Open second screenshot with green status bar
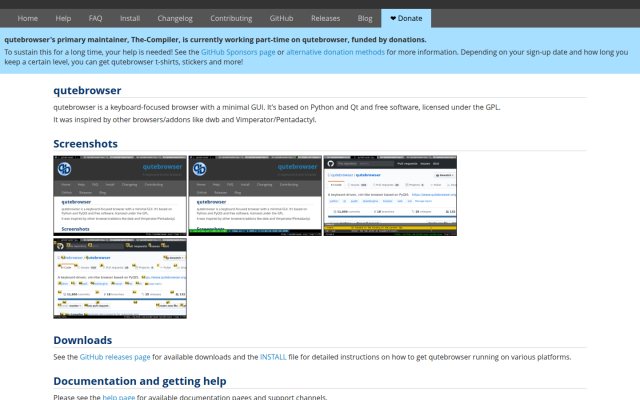Screen dimensions: 640x400 click(x=255, y=196)
